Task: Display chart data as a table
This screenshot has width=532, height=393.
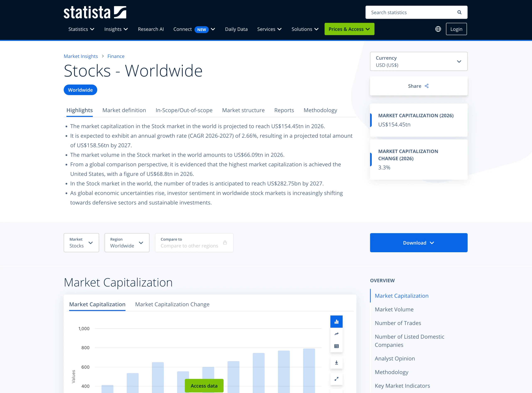Action: (336, 346)
